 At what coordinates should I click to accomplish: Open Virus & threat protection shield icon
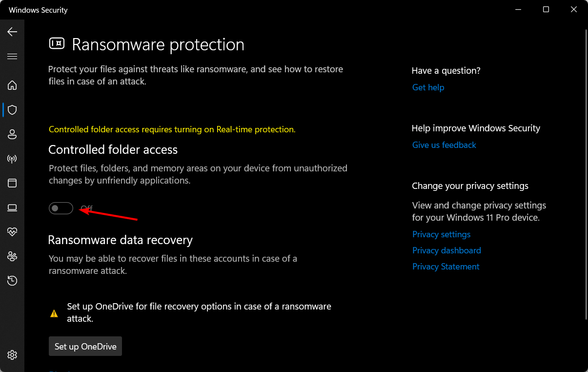(x=12, y=110)
